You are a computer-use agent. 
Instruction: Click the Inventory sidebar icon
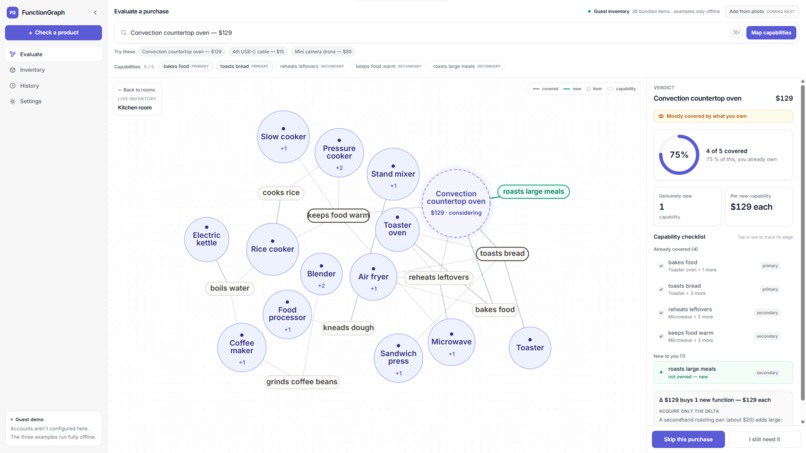tap(12, 70)
